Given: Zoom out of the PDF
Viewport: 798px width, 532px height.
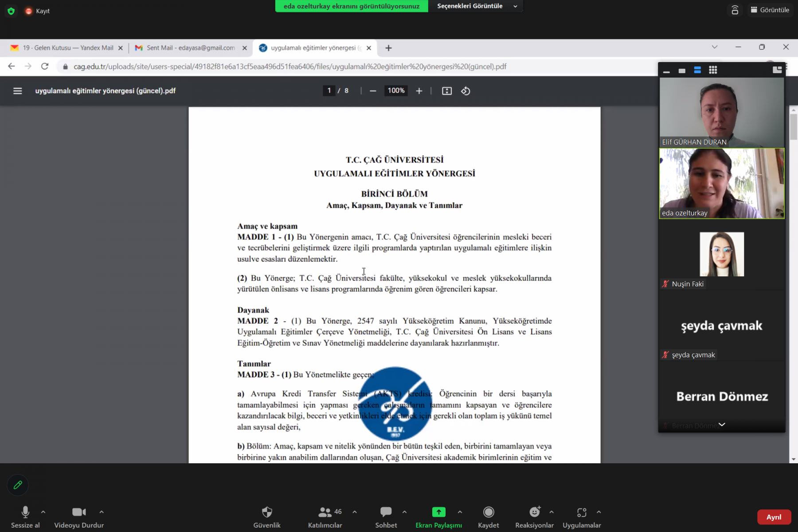Looking at the screenshot, I should tap(373, 91).
